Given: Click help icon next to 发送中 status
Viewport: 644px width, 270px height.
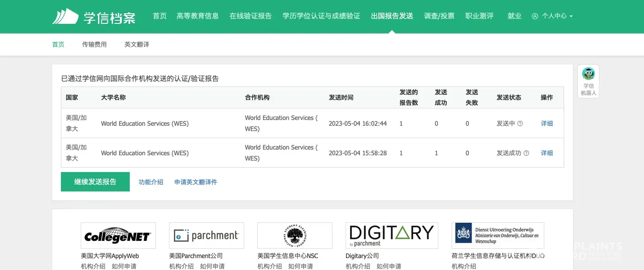Looking at the screenshot, I should click(x=520, y=124).
